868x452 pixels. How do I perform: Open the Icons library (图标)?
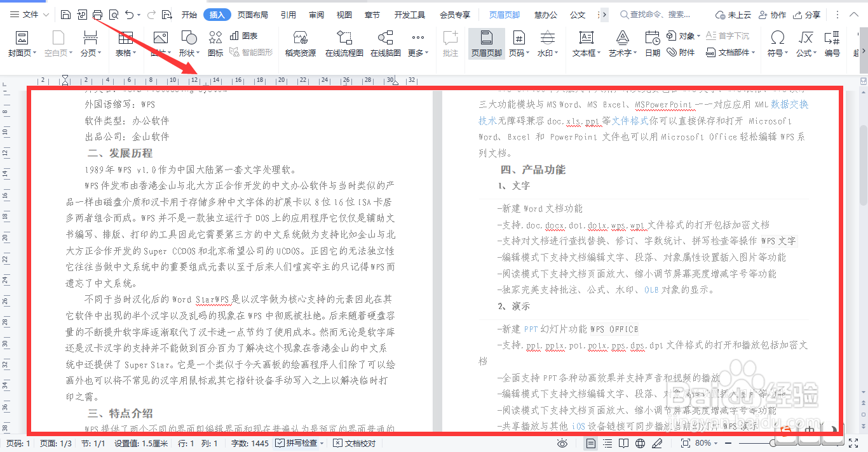(x=215, y=44)
